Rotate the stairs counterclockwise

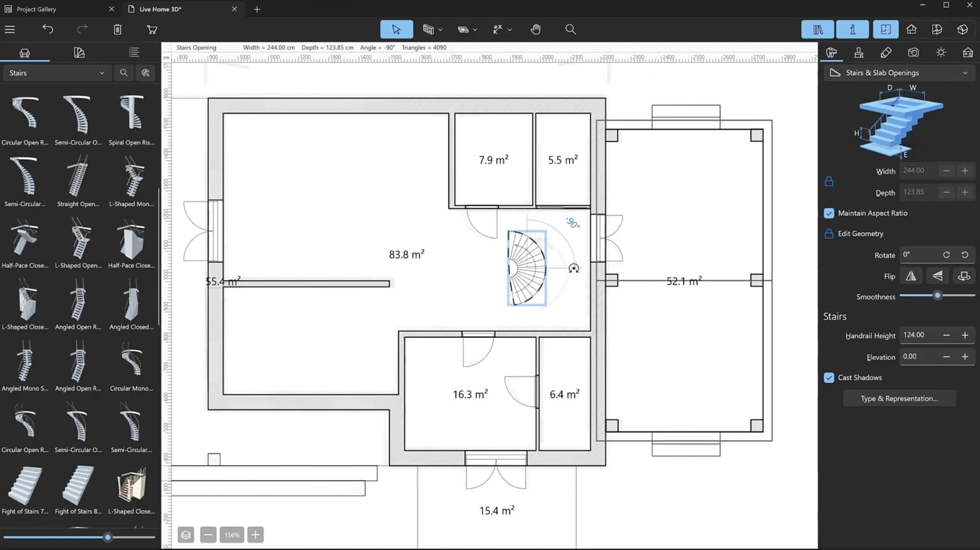pyautogui.click(x=965, y=255)
